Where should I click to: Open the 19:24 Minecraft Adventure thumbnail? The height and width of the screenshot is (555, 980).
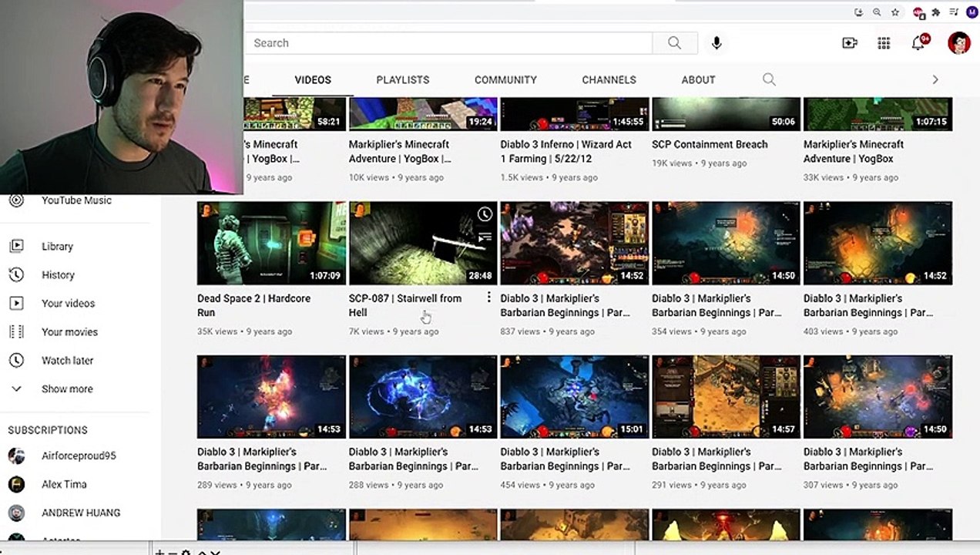[x=423, y=113]
